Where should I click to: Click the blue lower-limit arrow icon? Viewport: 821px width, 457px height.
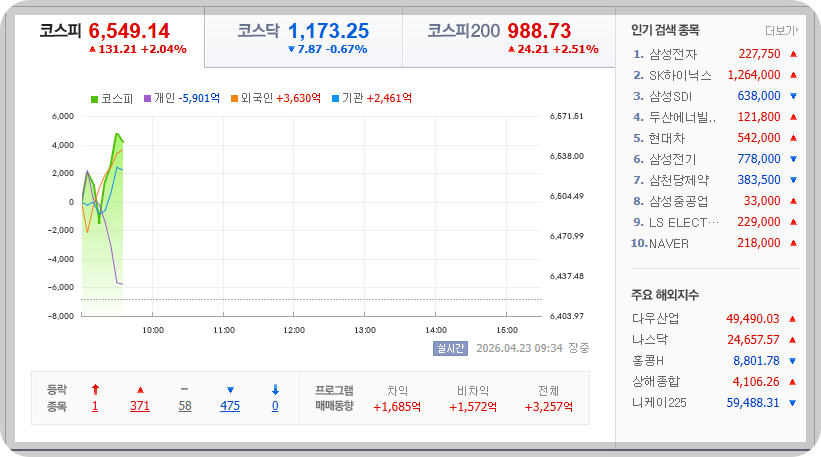pos(275,389)
